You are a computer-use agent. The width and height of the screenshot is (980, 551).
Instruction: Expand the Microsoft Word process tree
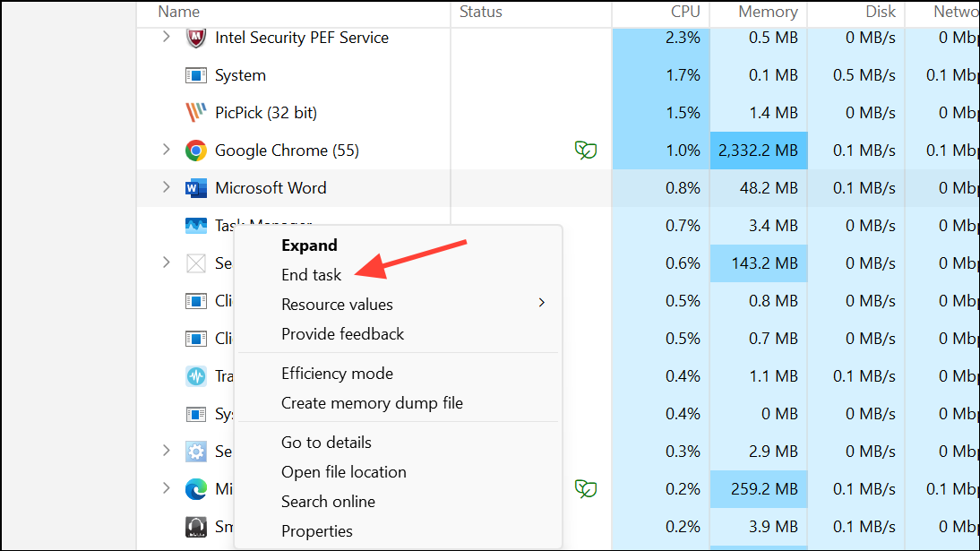tap(167, 187)
